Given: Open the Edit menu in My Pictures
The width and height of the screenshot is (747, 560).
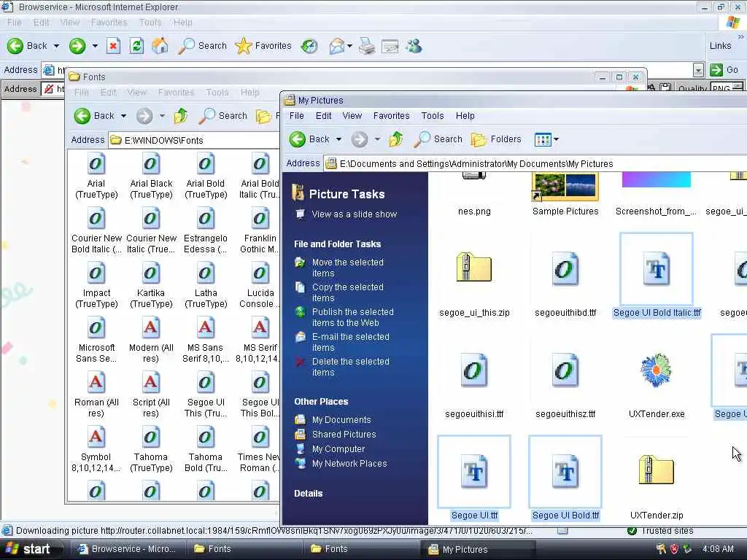Looking at the screenshot, I should (x=323, y=116).
